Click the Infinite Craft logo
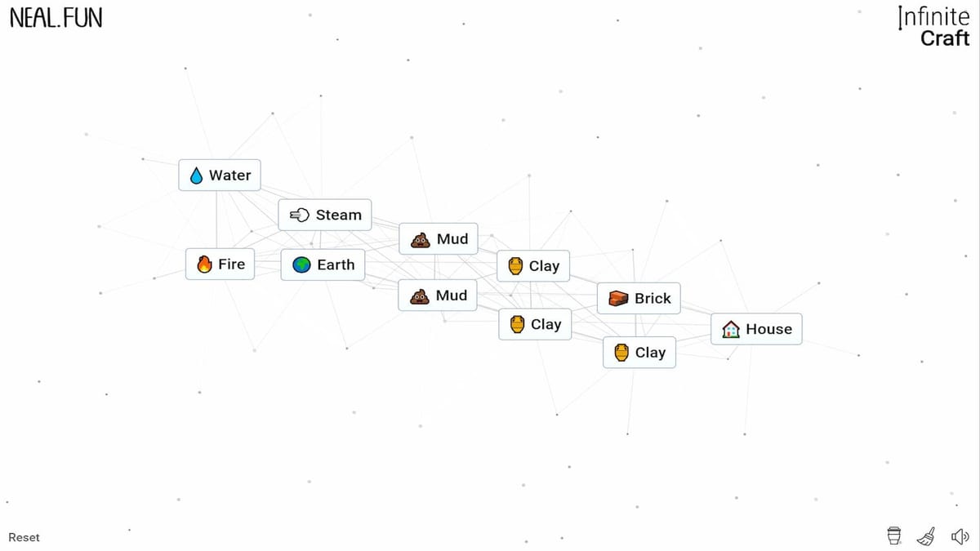Screen dimensions: 980x551 pyautogui.click(x=933, y=27)
